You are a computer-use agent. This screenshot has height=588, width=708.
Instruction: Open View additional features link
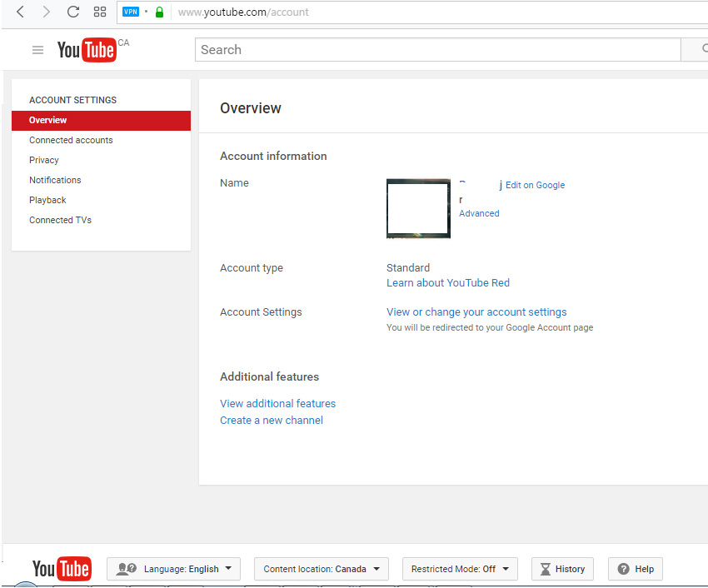(x=277, y=403)
